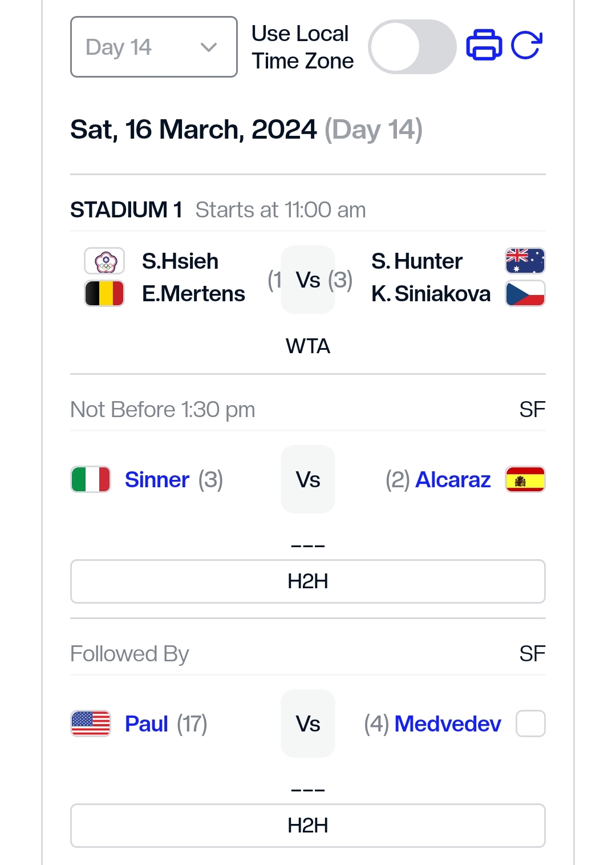The width and height of the screenshot is (616, 865).
Task: Click the chevron arrow in the day selector
Action: (209, 47)
